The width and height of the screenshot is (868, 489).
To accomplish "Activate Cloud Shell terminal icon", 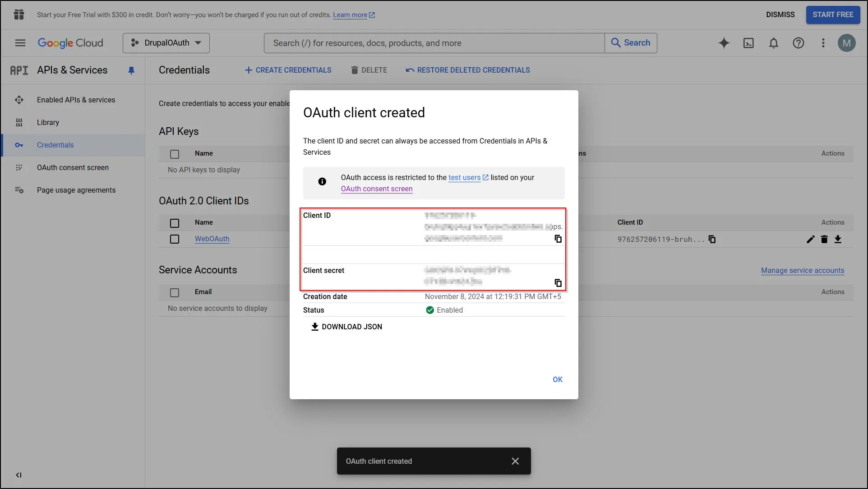I will [748, 43].
